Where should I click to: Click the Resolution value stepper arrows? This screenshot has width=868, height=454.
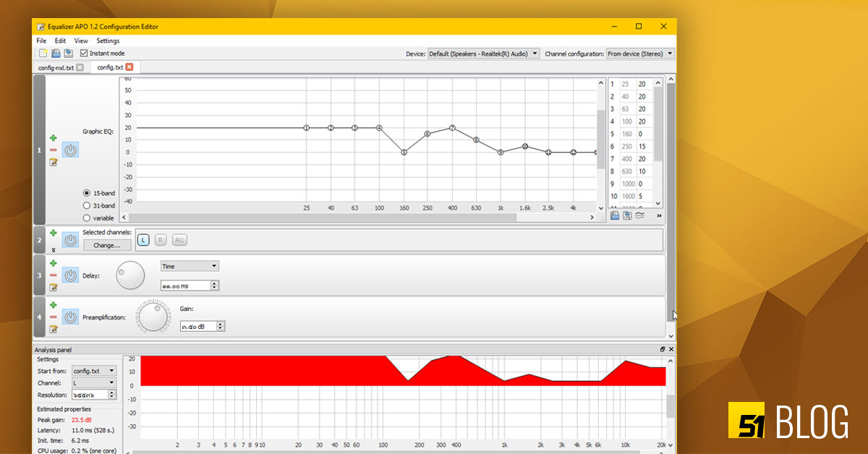point(111,395)
